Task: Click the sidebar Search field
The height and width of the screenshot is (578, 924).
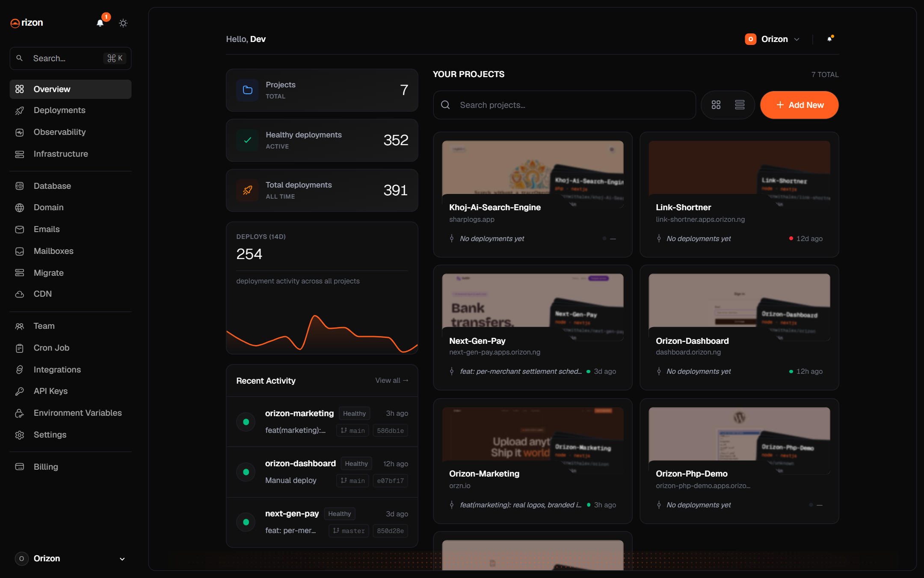Action: point(70,58)
